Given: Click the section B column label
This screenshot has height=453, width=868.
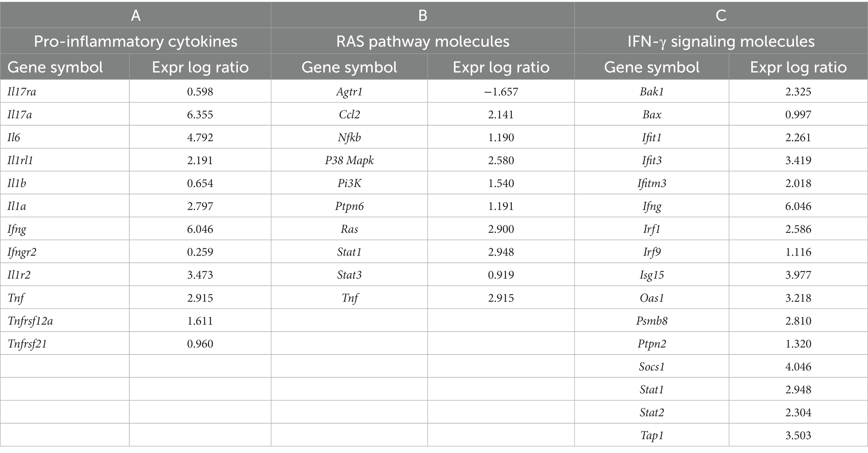Looking at the screenshot, I should tap(423, 16).
